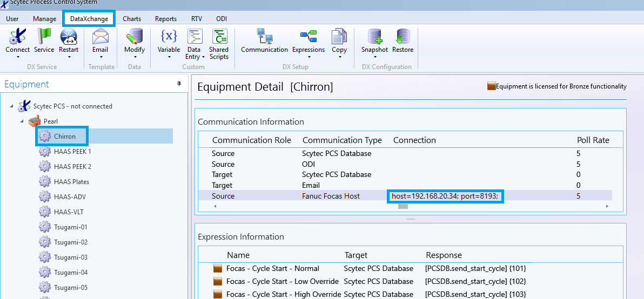Click Focas Cycle Start High Override icon
Image resolution: width=644 pixels, height=299 pixels.
218,294
